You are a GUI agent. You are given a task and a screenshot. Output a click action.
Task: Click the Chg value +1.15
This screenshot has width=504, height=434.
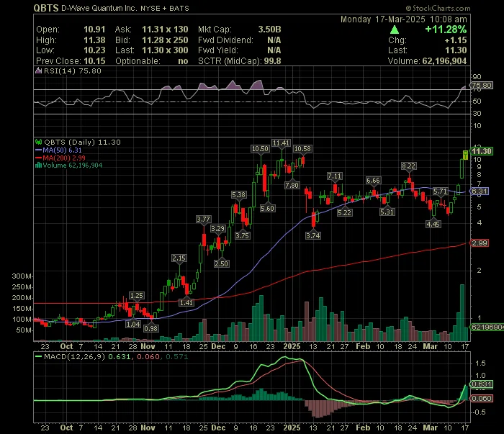pyautogui.click(x=456, y=40)
